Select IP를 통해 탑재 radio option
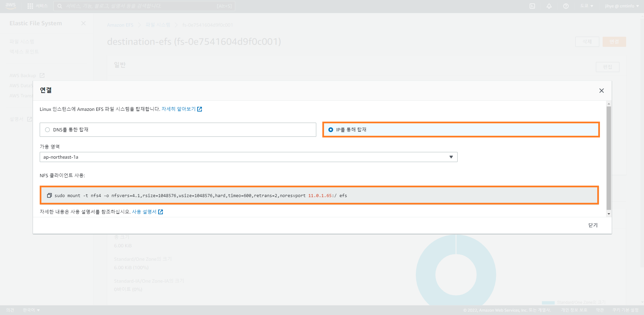This screenshot has width=644, height=315. 461,130
